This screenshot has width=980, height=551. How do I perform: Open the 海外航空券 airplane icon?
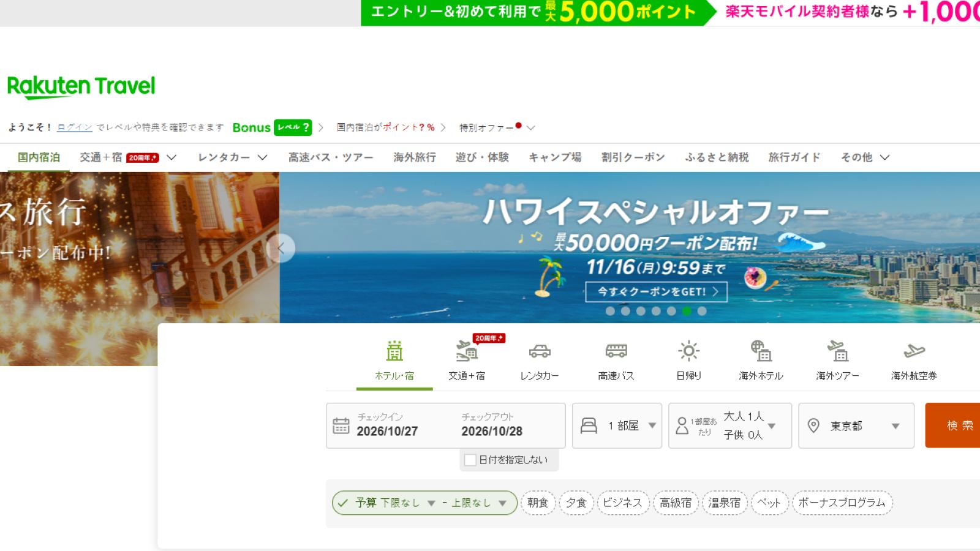[914, 351]
